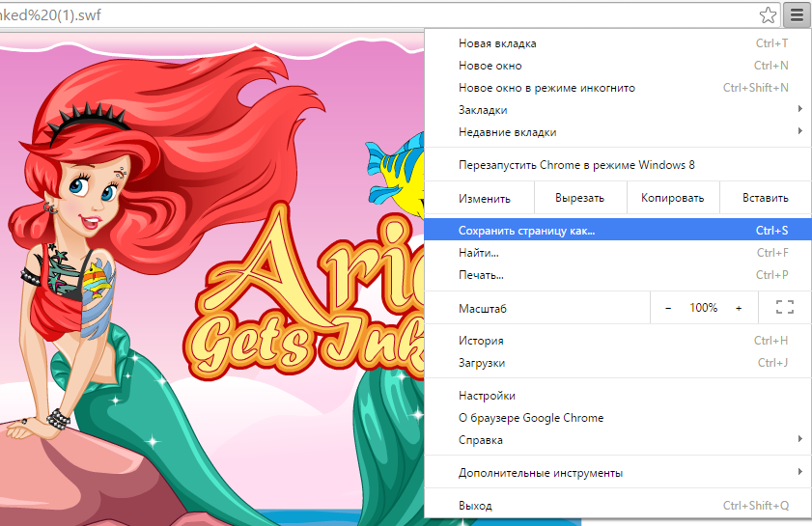The height and width of the screenshot is (526, 812).
Task: Increase zoom with plus button
Action: click(x=739, y=308)
